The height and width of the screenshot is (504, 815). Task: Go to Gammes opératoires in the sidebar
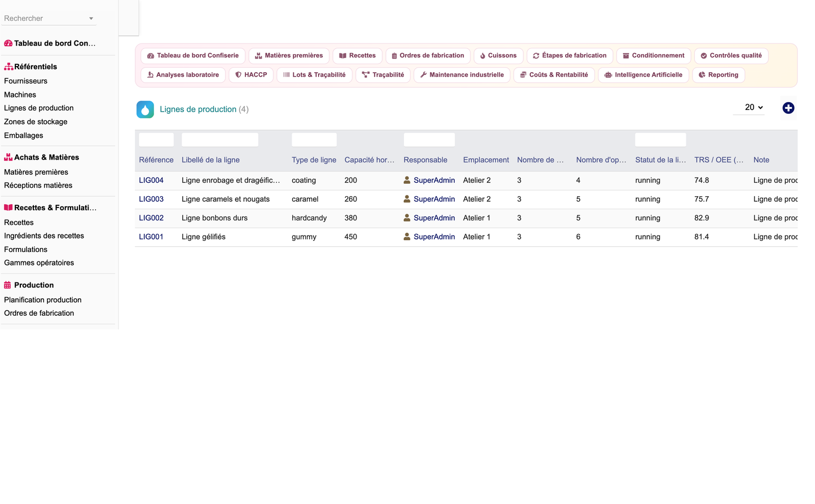[39, 263]
